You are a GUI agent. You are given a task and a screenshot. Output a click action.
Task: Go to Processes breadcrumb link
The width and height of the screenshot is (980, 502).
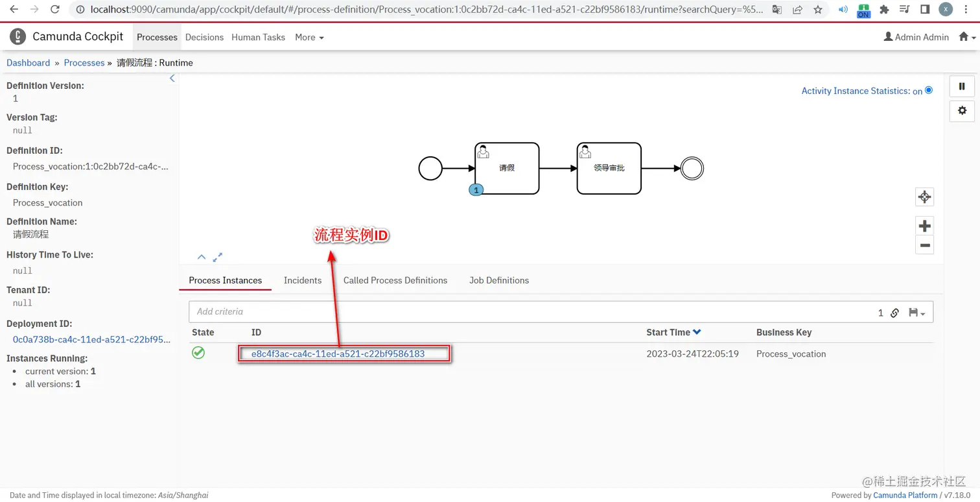click(84, 63)
